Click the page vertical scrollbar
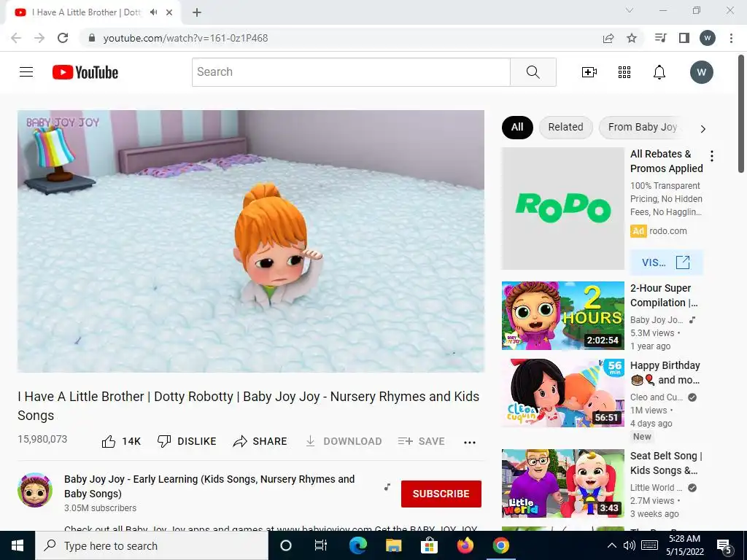This screenshot has width=747, height=560. 742,114
